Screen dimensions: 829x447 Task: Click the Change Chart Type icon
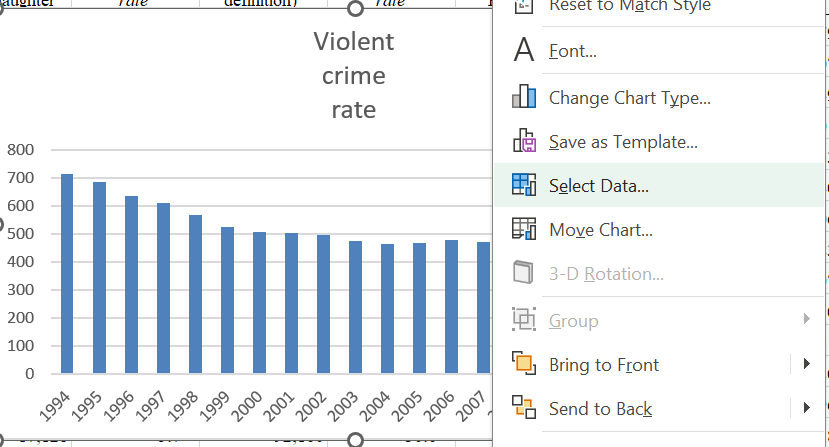click(x=524, y=97)
